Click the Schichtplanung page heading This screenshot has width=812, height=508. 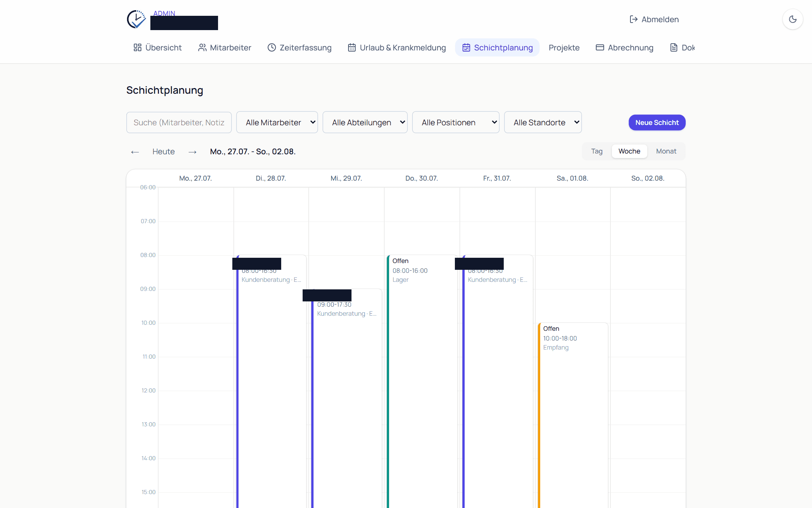[x=165, y=90]
